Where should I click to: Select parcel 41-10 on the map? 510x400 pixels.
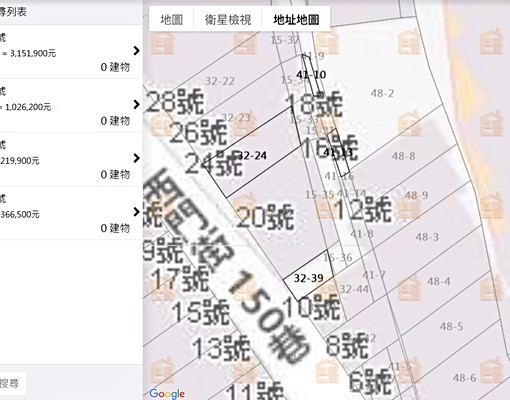tap(311, 74)
